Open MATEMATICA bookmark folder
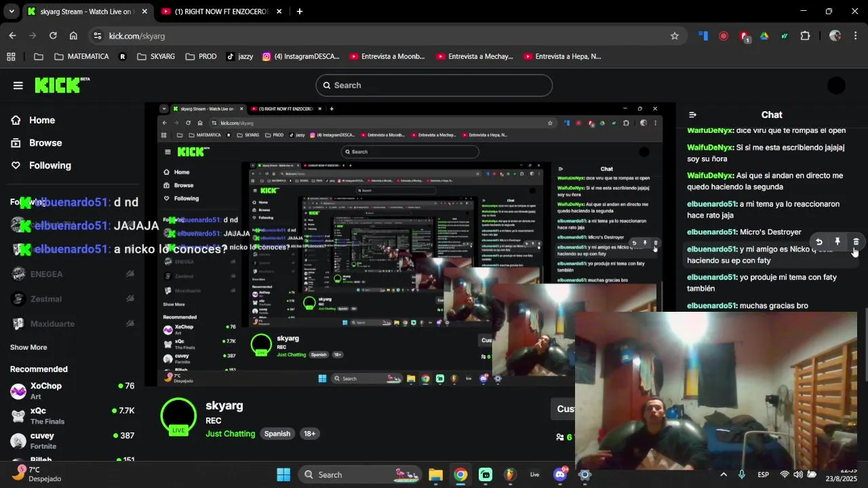 point(81,56)
